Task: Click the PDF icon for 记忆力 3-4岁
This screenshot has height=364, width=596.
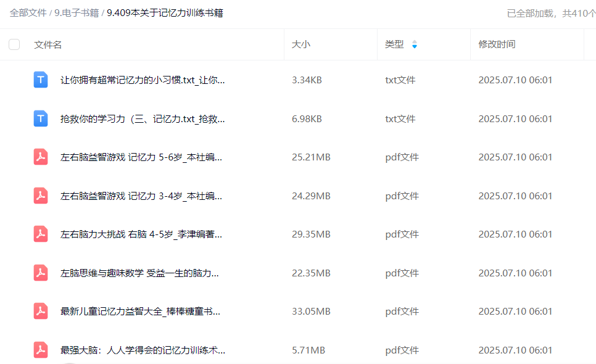Action: click(x=41, y=196)
